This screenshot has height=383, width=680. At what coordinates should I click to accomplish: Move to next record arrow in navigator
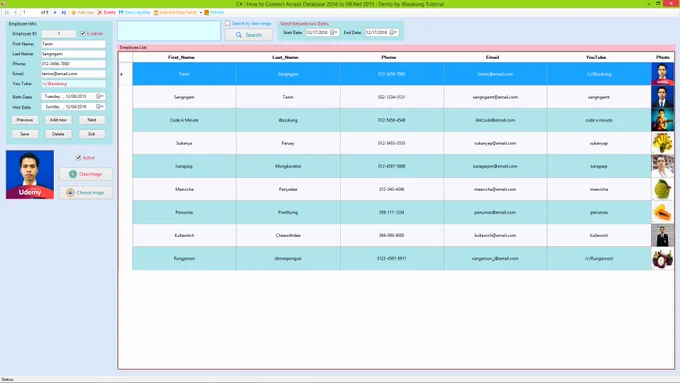55,13
